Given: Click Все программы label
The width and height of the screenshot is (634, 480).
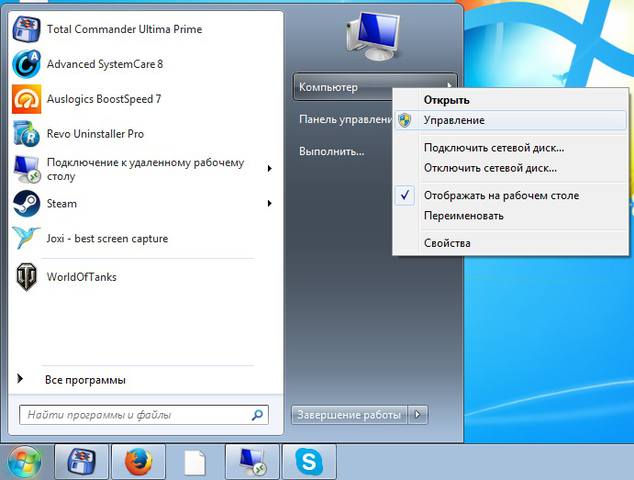Looking at the screenshot, I should click(x=85, y=380).
